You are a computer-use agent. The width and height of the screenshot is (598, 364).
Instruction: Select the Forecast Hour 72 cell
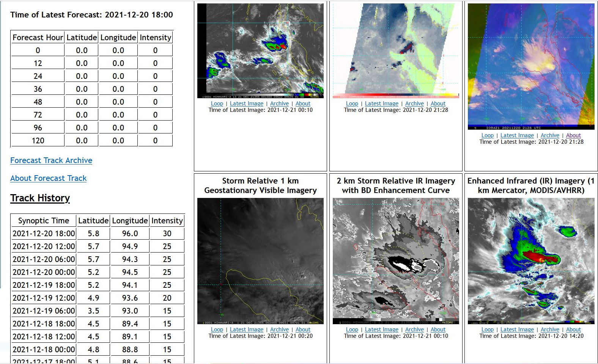[x=38, y=115]
